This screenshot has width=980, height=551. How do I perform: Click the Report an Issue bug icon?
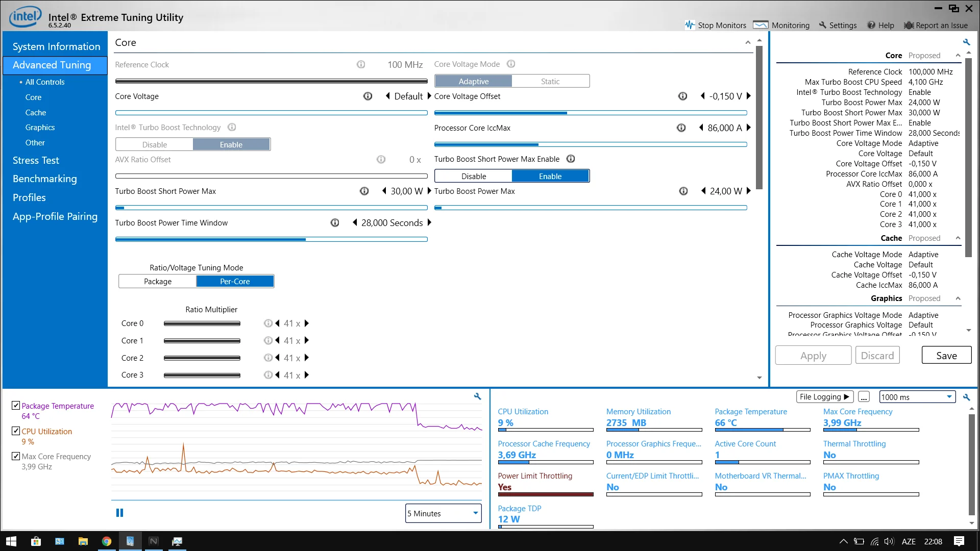(x=909, y=25)
